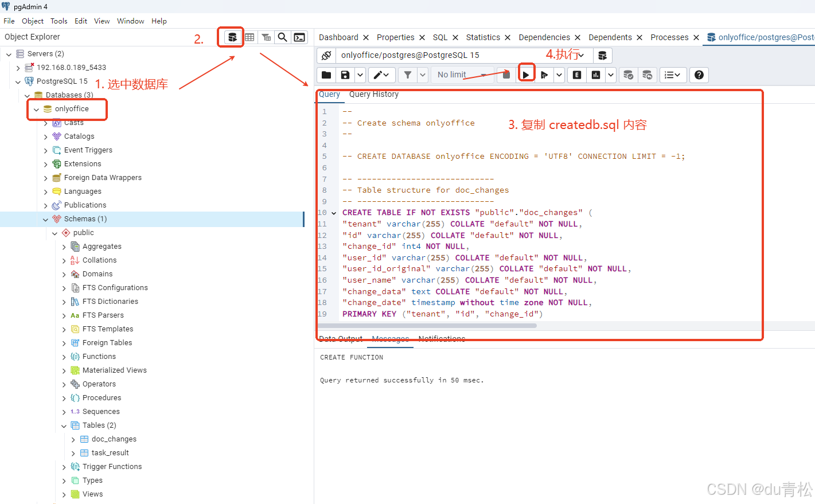
Task: Click the Open File folder icon
Action: click(326, 75)
